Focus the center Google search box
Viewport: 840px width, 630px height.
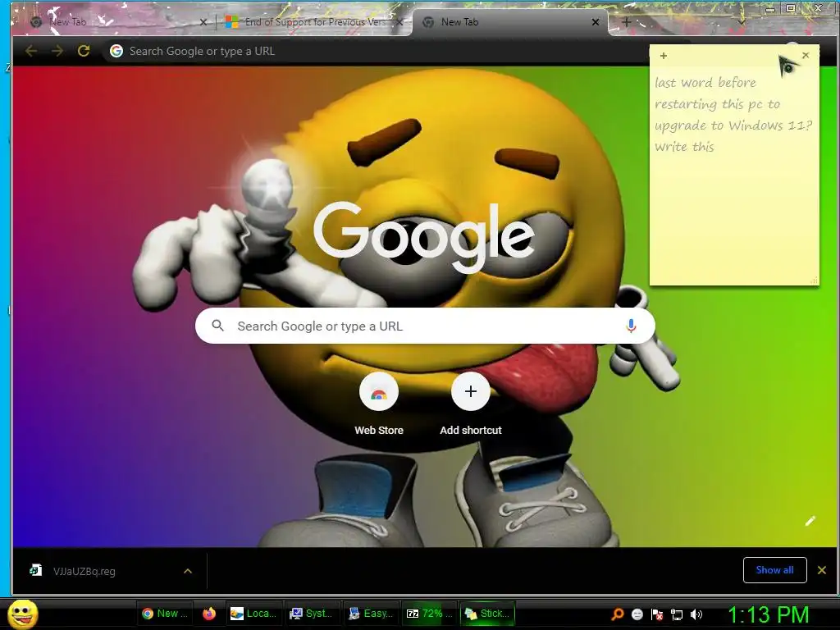(x=425, y=326)
